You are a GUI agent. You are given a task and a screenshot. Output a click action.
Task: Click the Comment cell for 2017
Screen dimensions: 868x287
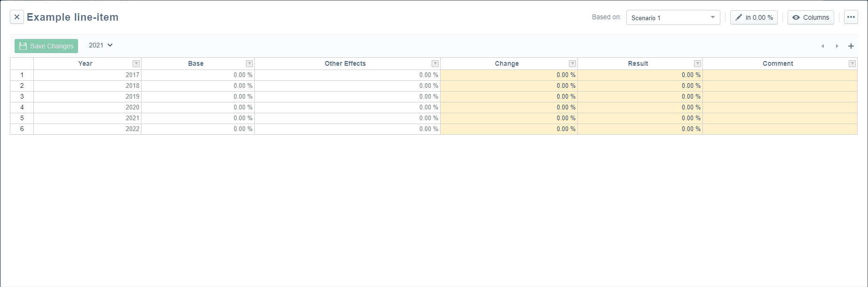click(780, 75)
